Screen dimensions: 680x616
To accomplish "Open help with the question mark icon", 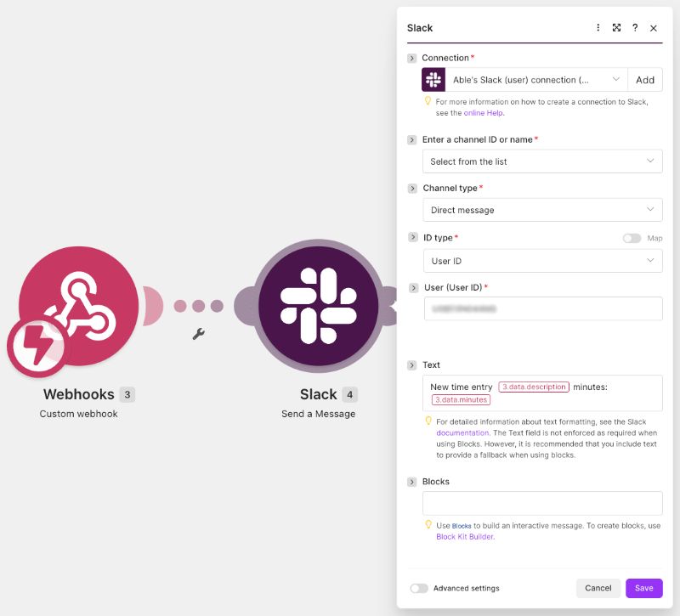I will point(635,28).
